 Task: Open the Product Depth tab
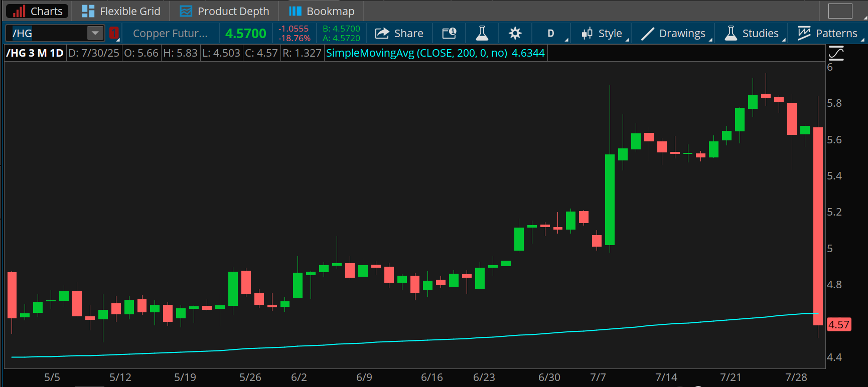(225, 11)
